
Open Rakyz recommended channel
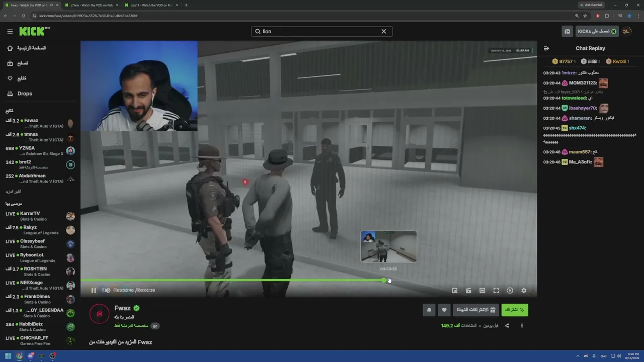40,230
